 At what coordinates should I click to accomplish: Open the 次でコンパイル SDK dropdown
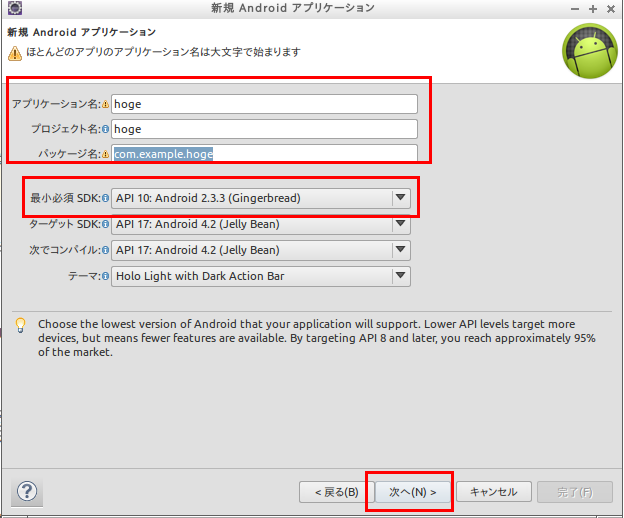(x=261, y=250)
